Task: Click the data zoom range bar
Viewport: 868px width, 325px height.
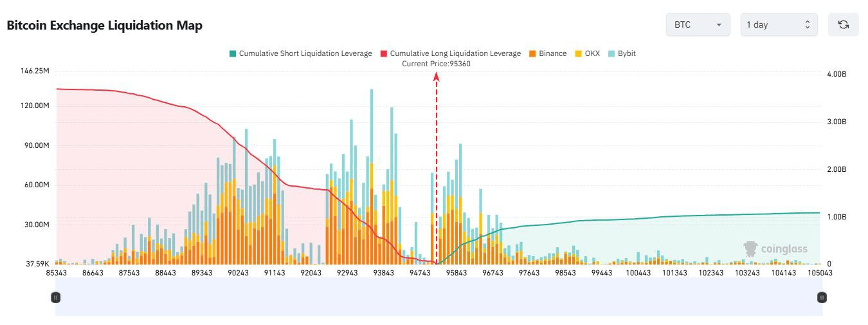Action: (x=439, y=297)
